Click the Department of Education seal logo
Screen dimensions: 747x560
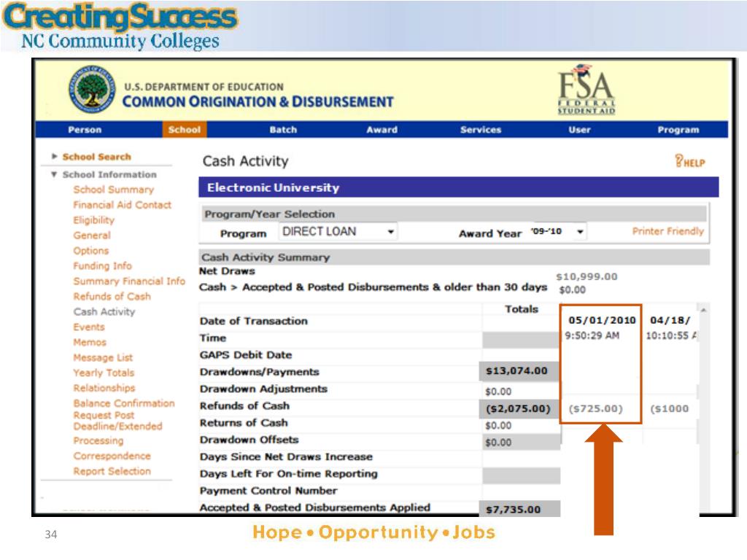tap(92, 89)
